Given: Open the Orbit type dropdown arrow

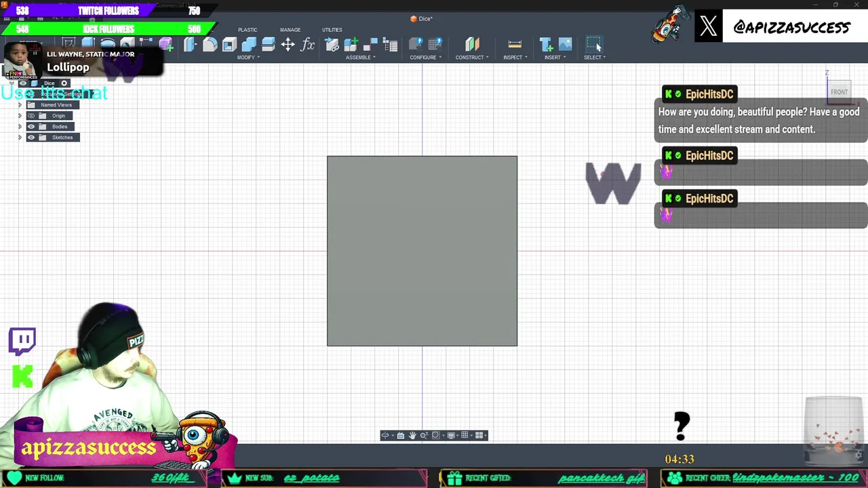Looking at the screenshot, I should [393, 435].
